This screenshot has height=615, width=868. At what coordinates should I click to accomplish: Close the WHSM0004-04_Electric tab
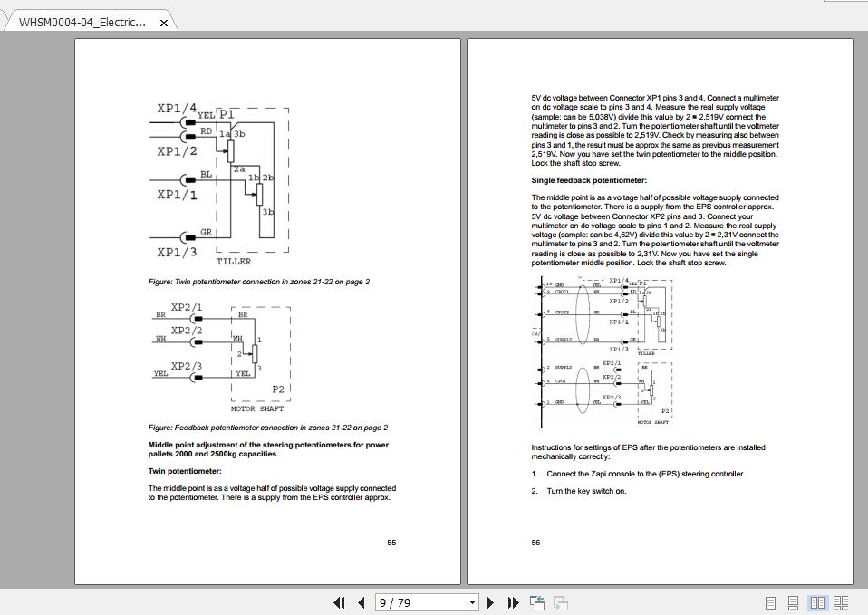163,22
